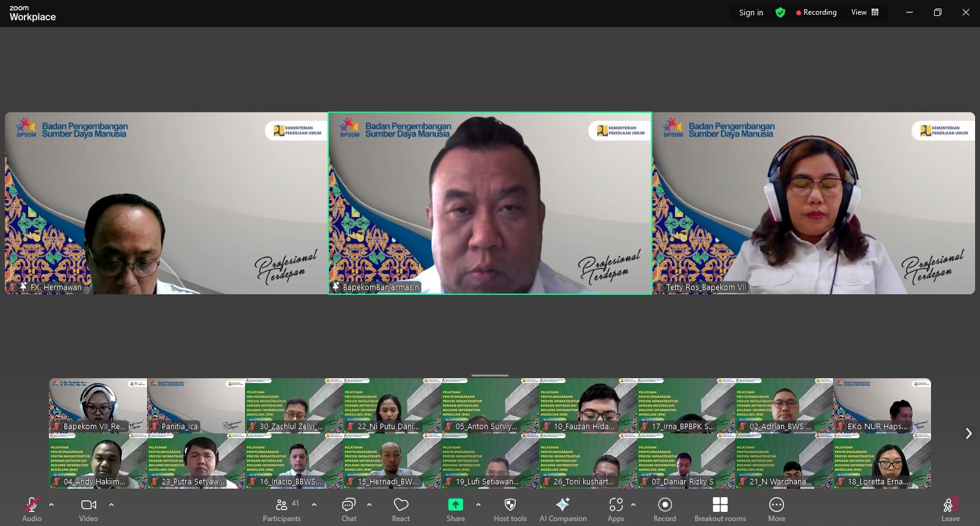Image resolution: width=980 pixels, height=526 pixels.
Task: Go to next page of participant thumbnails
Action: [x=968, y=433]
